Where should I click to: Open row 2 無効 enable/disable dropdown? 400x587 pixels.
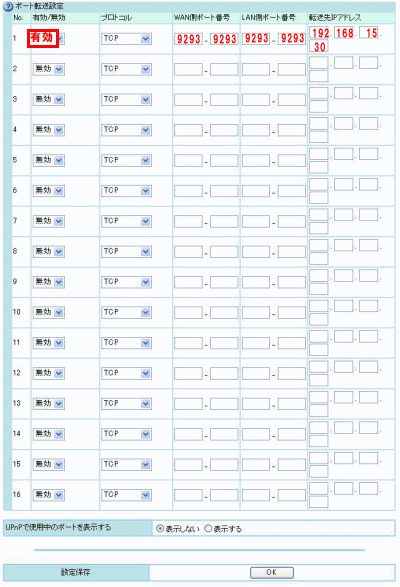coord(49,69)
